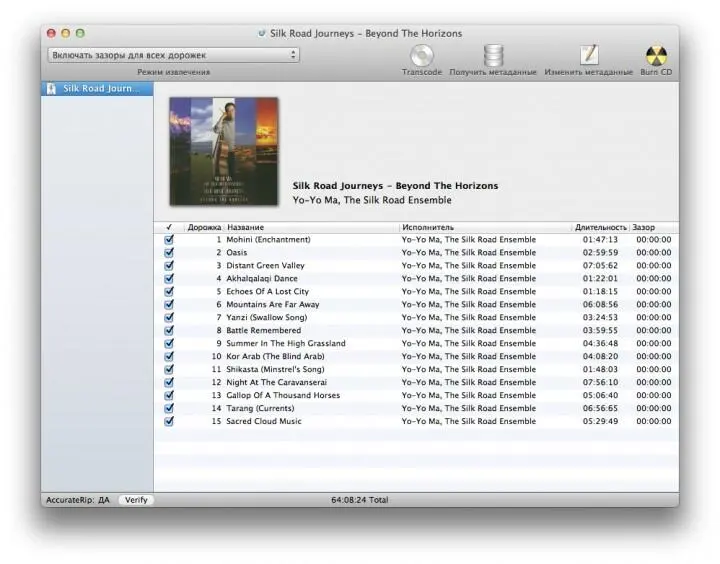Select Sacred Cloud Music title
The height and width of the screenshot is (564, 720).
click(x=264, y=421)
